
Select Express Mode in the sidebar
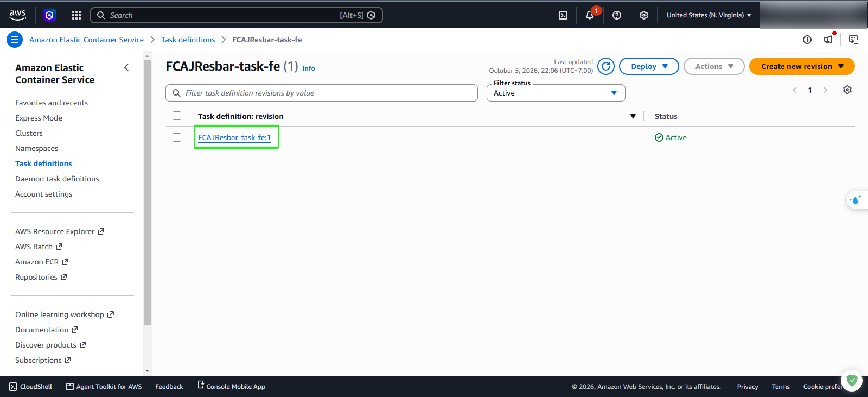pyautogui.click(x=39, y=118)
